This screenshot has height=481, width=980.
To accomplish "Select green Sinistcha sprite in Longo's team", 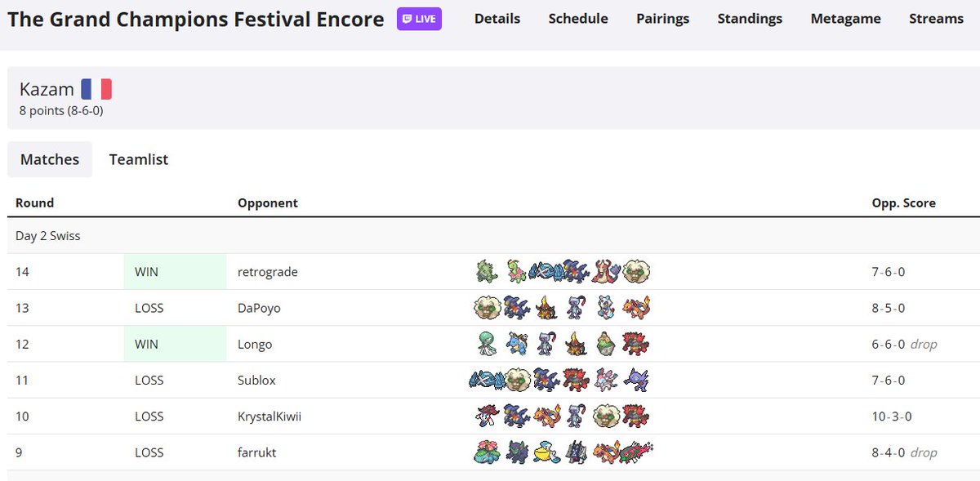I will 606,344.
